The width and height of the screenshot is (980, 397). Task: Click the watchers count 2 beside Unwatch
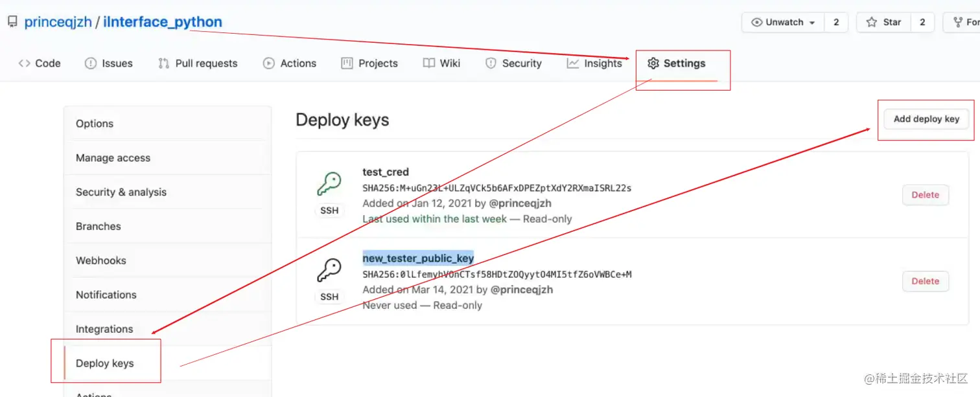click(x=836, y=22)
